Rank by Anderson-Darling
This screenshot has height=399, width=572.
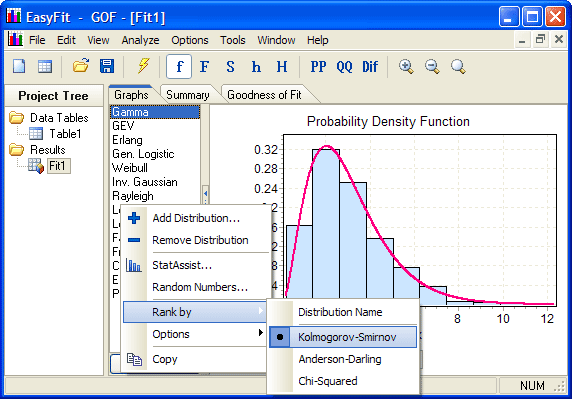click(343, 359)
